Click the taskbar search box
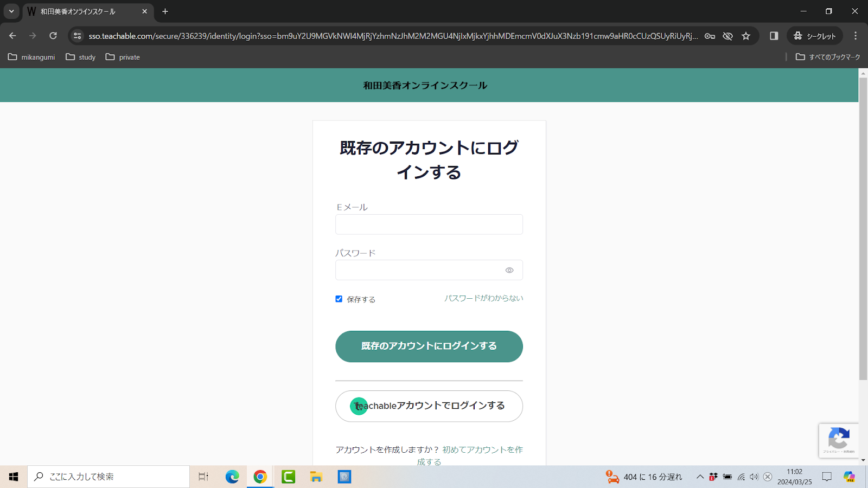The height and width of the screenshot is (488, 868). [x=108, y=477]
